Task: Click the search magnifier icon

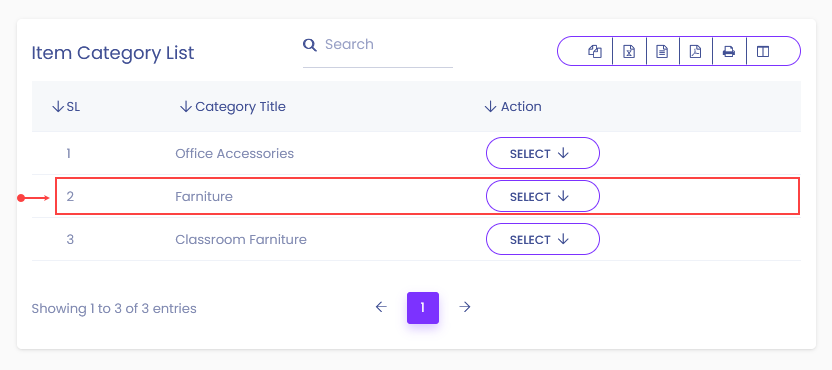Action: (x=310, y=44)
